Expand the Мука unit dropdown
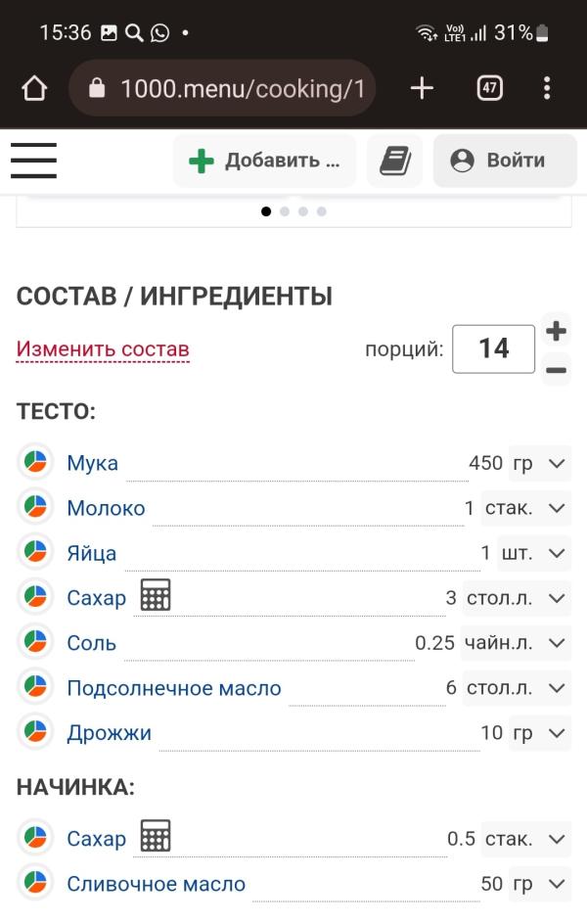 (540, 463)
